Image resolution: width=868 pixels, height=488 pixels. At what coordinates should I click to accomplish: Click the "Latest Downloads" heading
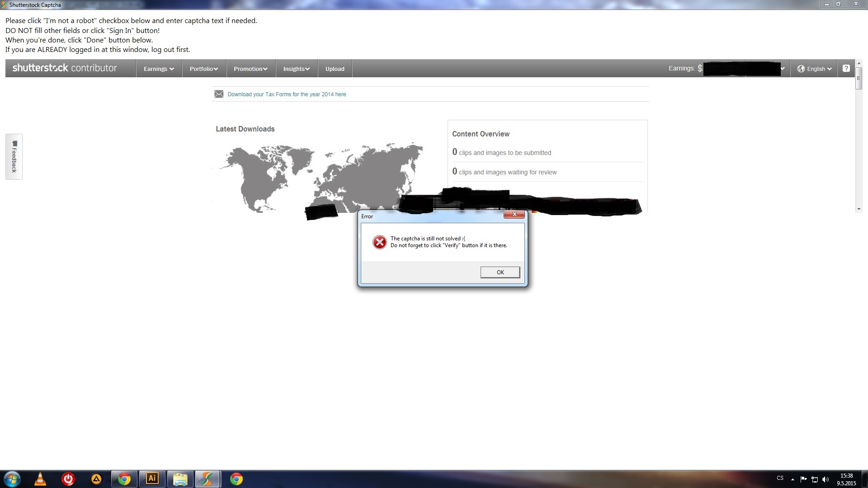[x=245, y=129]
